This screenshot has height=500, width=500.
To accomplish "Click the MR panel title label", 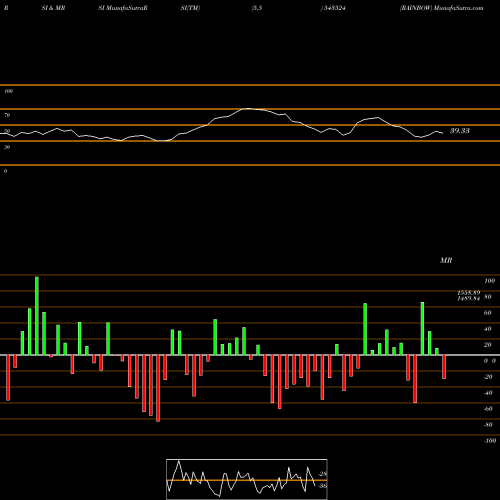I will click(x=446, y=260).
